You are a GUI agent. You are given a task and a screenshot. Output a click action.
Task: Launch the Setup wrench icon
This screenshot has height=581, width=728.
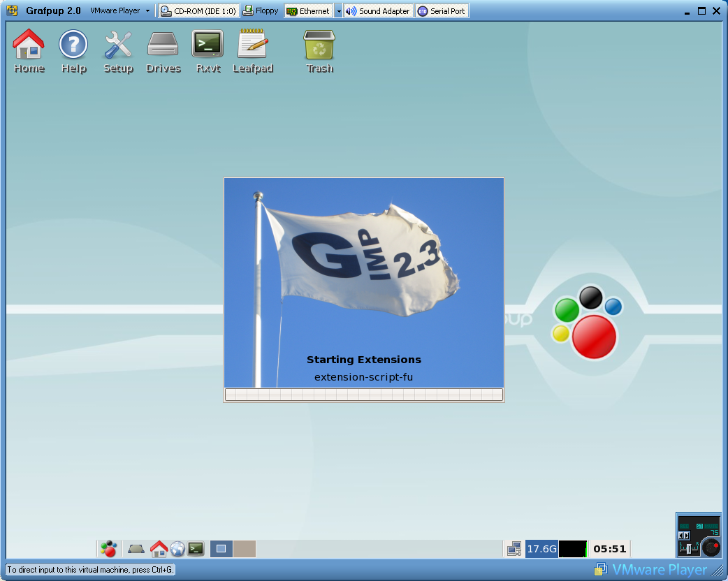(x=118, y=50)
